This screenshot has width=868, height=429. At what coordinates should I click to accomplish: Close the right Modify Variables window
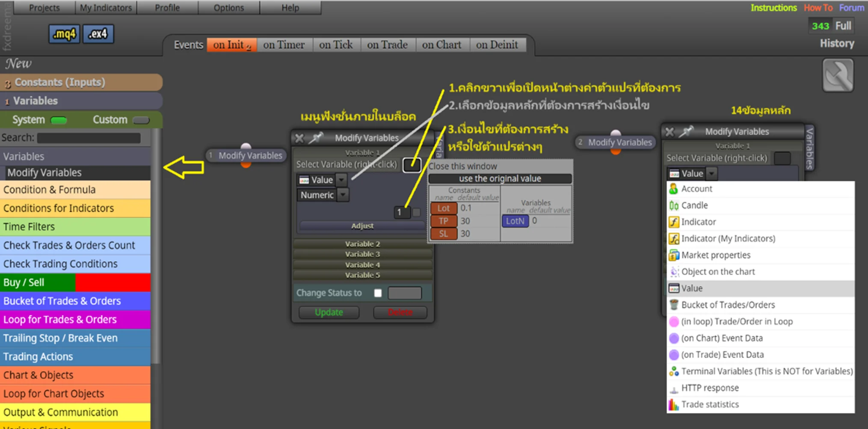coord(670,132)
